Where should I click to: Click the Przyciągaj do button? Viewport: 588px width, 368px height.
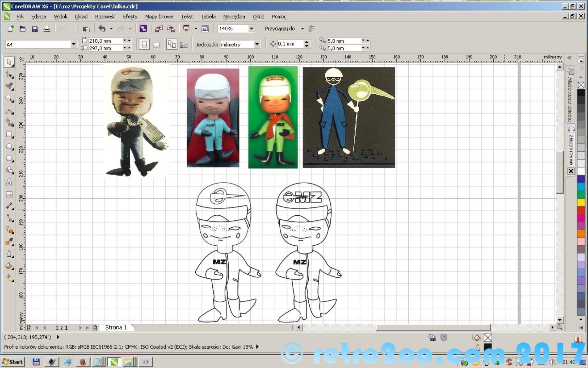point(280,29)
